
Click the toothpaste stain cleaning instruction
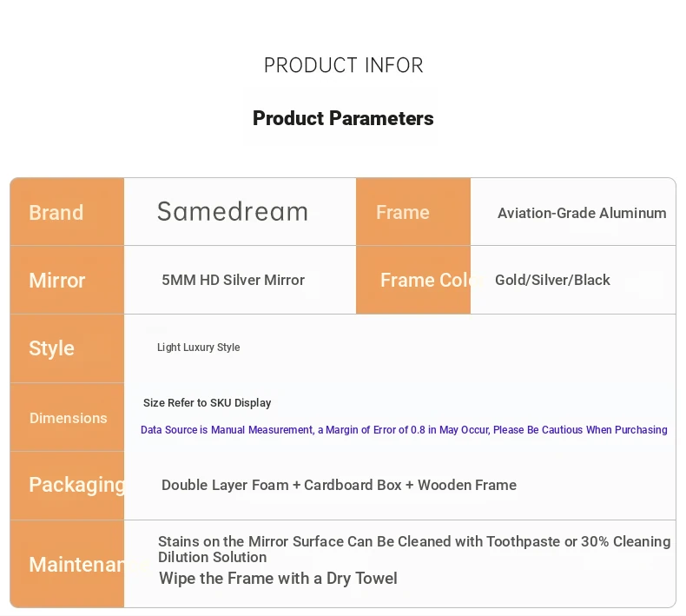413,548
